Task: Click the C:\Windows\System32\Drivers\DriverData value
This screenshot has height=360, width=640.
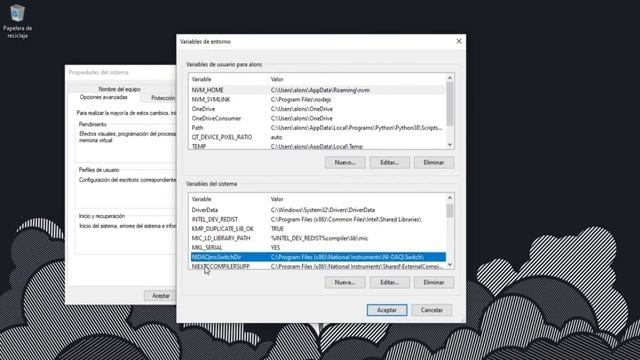Action: [323, 210]
